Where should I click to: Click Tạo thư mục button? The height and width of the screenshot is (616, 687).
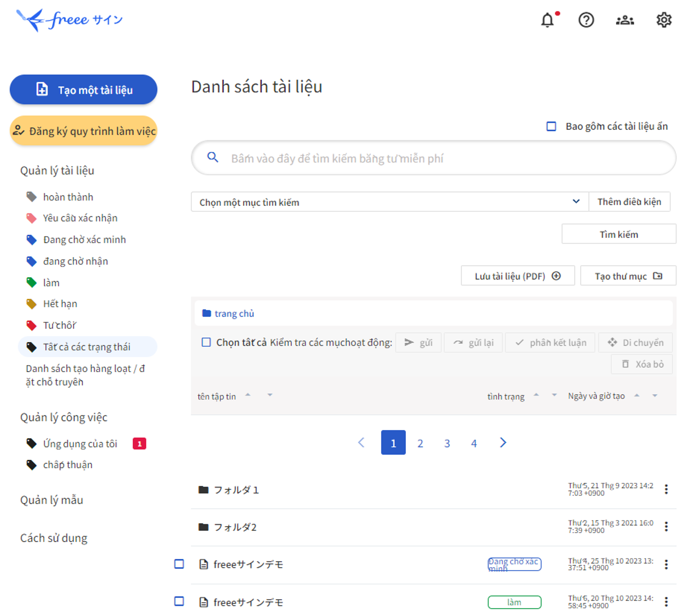(628, 276)
